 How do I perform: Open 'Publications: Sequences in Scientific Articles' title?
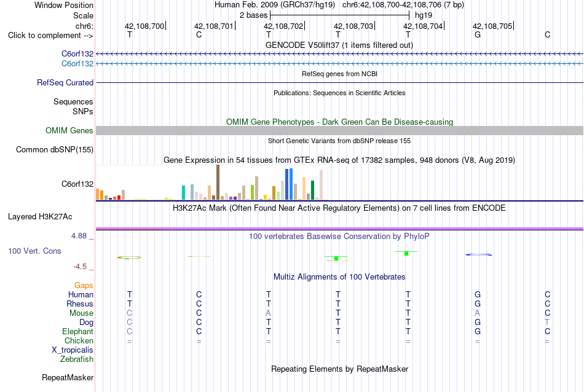click(339, 93)
